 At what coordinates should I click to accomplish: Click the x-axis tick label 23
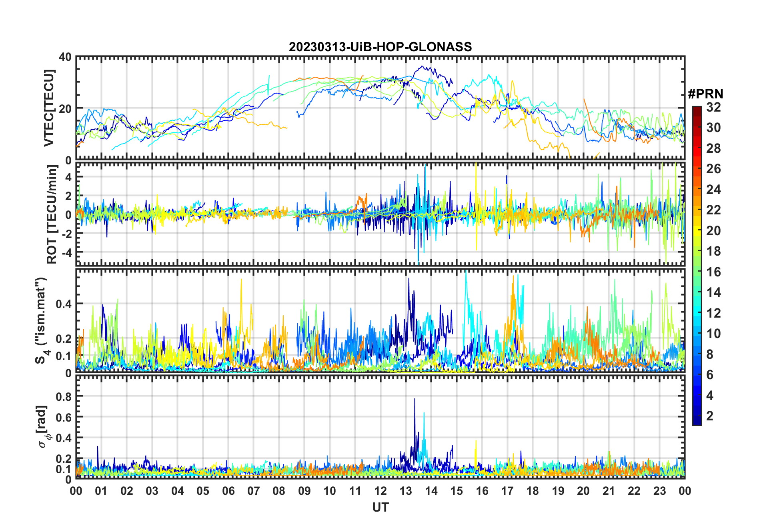click(659, 491)
